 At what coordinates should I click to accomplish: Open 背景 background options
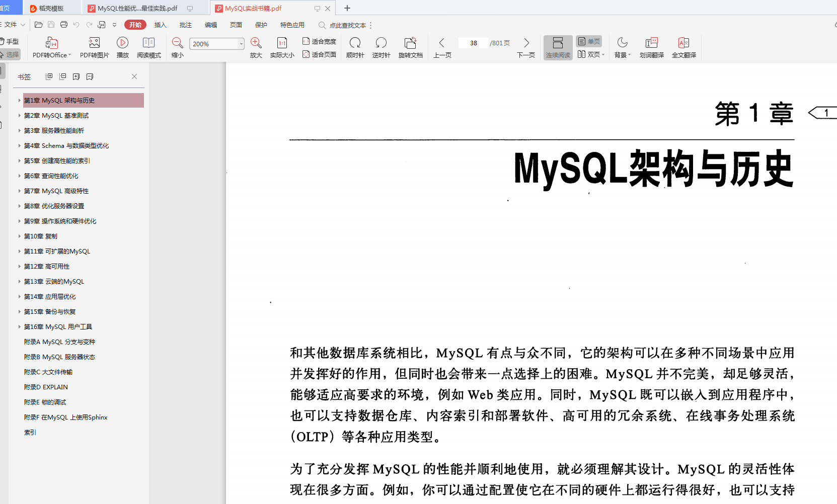622,47
